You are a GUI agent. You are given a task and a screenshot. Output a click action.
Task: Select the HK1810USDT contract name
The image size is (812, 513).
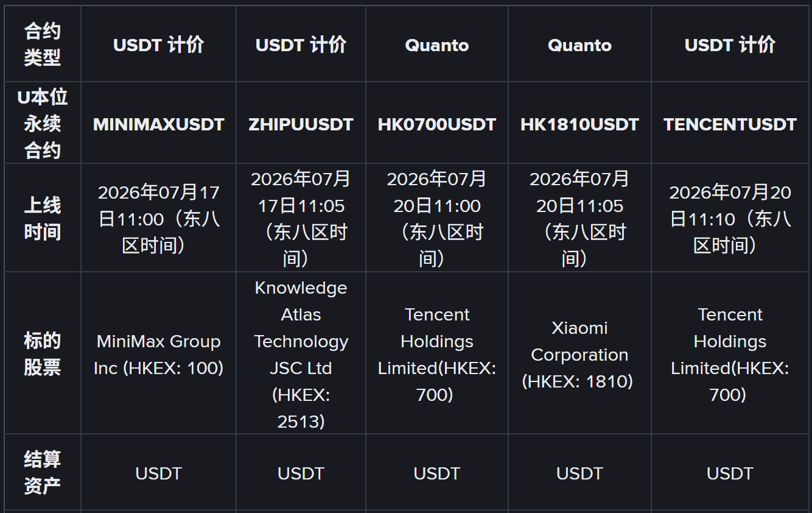coord(579,124)
